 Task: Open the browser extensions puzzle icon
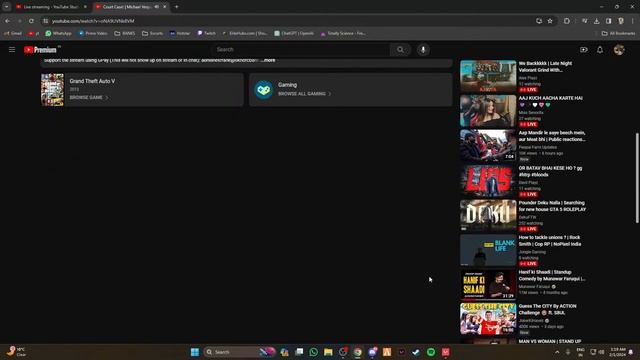[567, 21]
